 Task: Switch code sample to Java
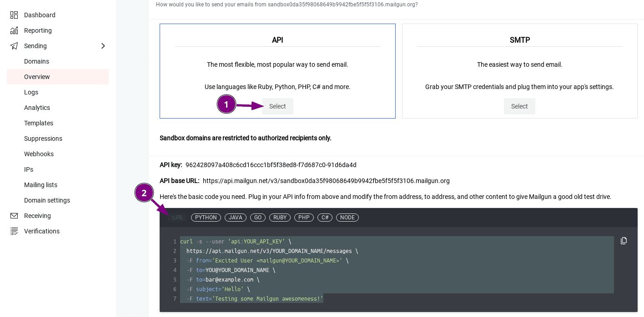click(236, 218)
